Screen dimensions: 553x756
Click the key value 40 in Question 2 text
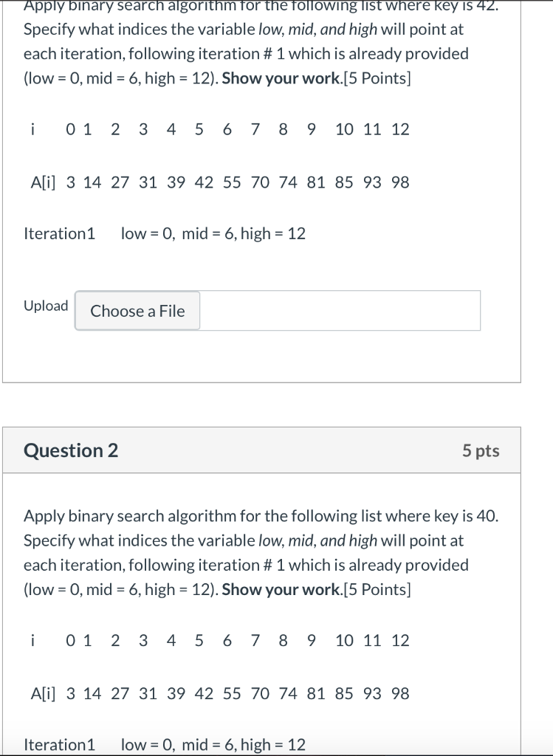[484, 515]
